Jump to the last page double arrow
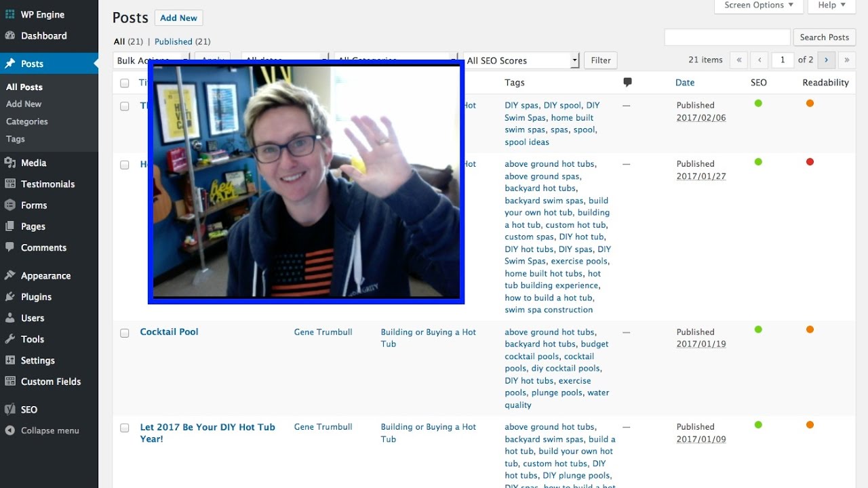 (846, 60)
